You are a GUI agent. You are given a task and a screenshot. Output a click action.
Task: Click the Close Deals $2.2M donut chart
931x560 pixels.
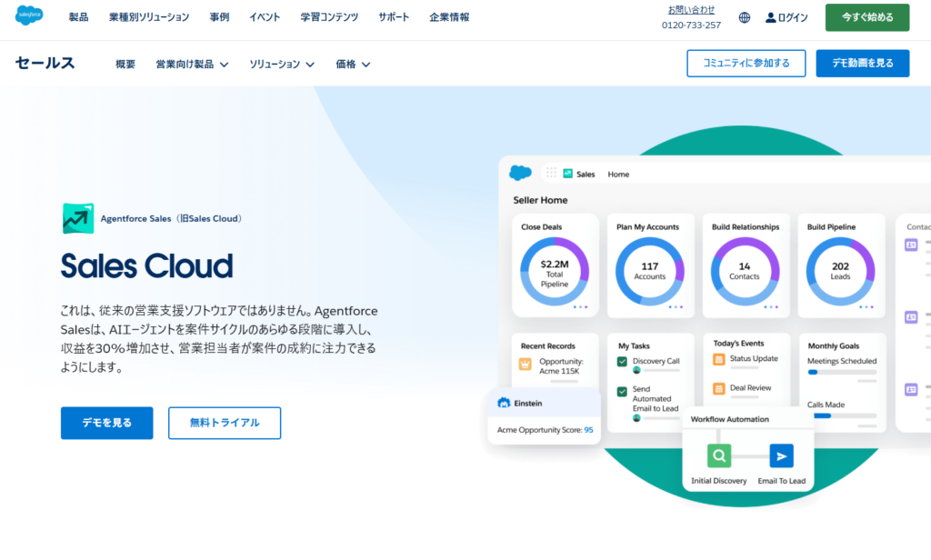(555, 272)
